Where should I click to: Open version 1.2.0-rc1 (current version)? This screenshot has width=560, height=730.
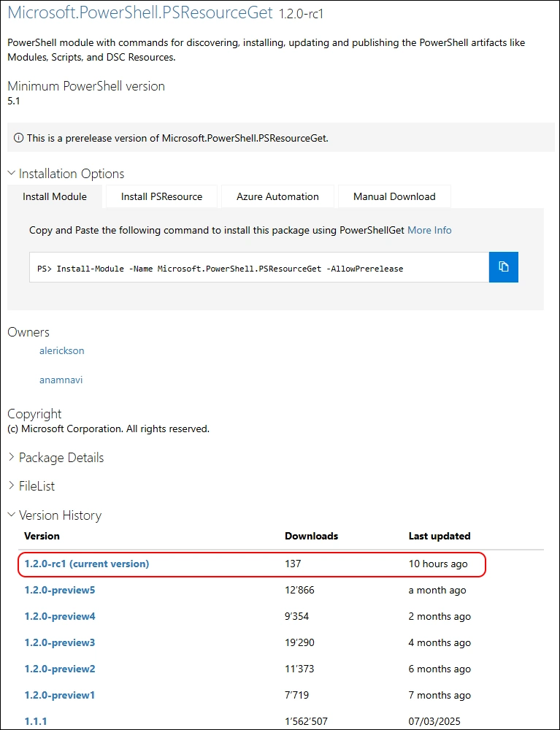[87, 564]
